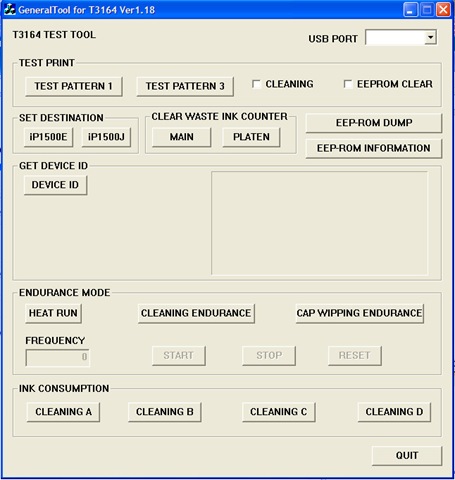
Task: Open the USB PORT dropdown arrow
Action: point(430,37)
